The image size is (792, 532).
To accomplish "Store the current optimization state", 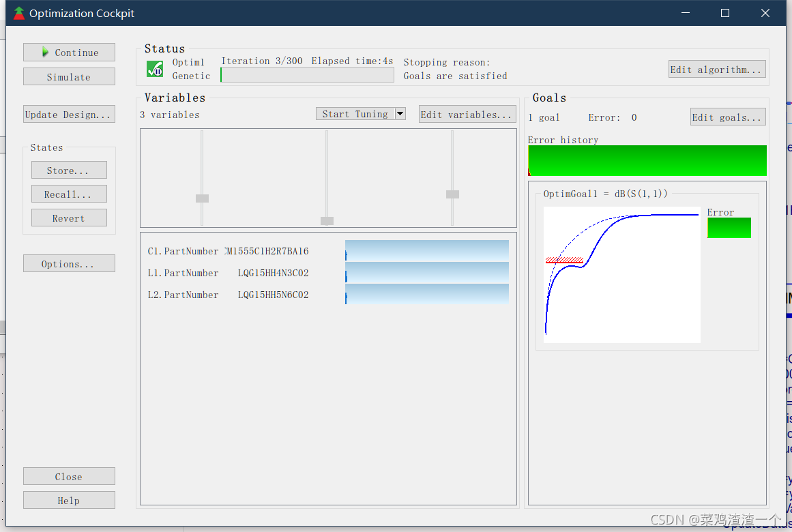I will (x=69, y=171).
